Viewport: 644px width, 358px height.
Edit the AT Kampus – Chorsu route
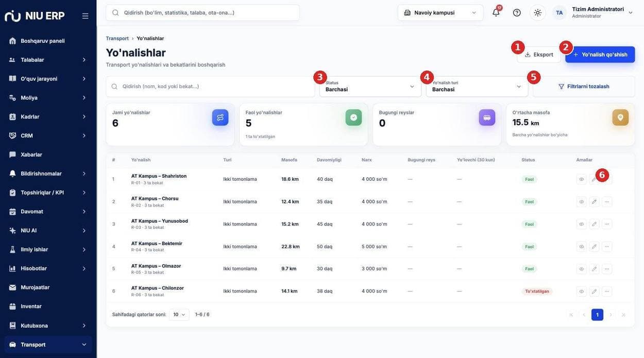point(594,201)
